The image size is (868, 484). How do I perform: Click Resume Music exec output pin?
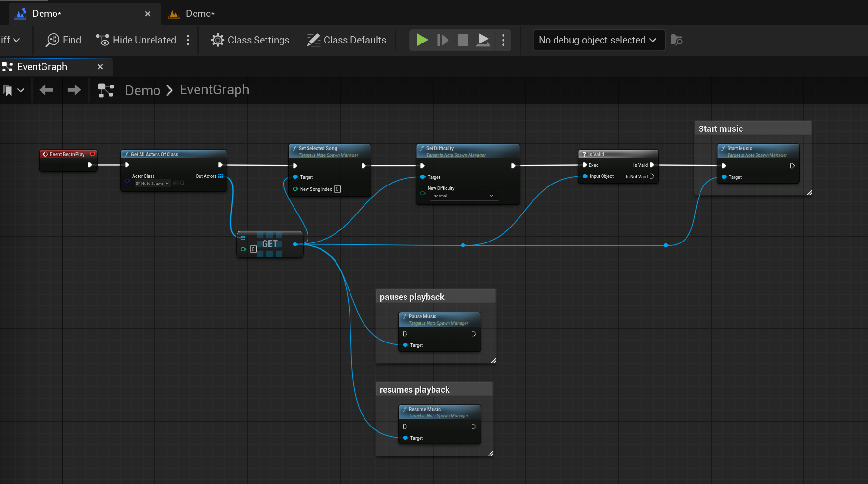pos(474,427)
